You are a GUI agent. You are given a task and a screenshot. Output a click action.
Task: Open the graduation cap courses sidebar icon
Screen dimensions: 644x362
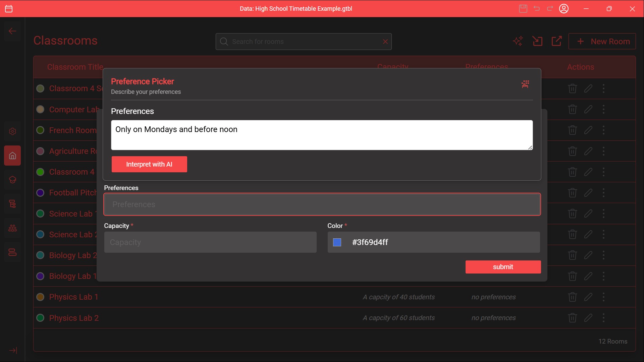[x=12, y=180]
